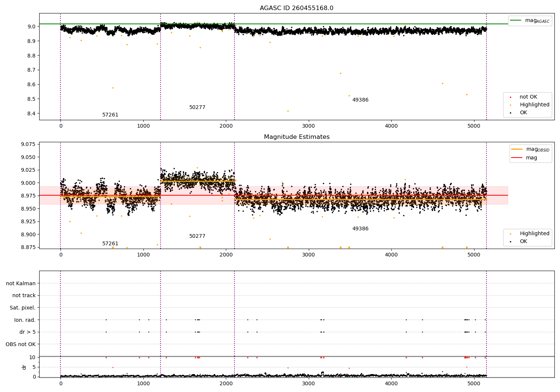Click the 1000 x-tick under the top plot
This screenshot has width=560, height=392.
point(143,126)
